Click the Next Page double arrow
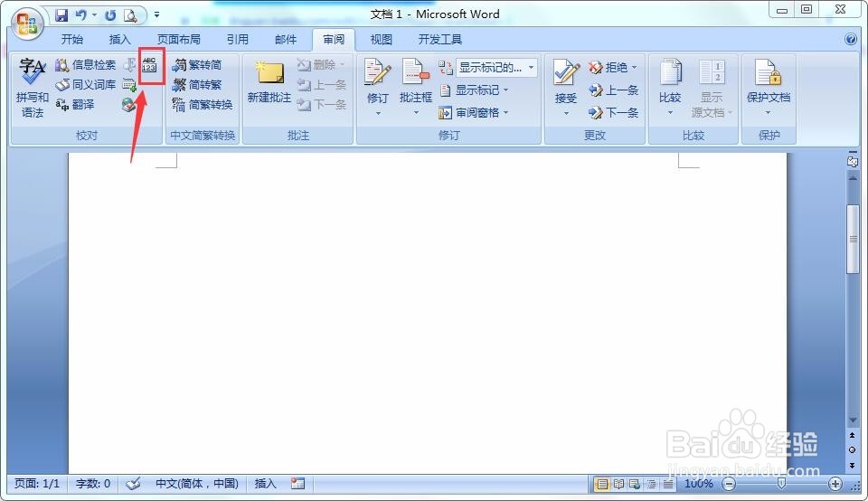 tap(853, 465)
